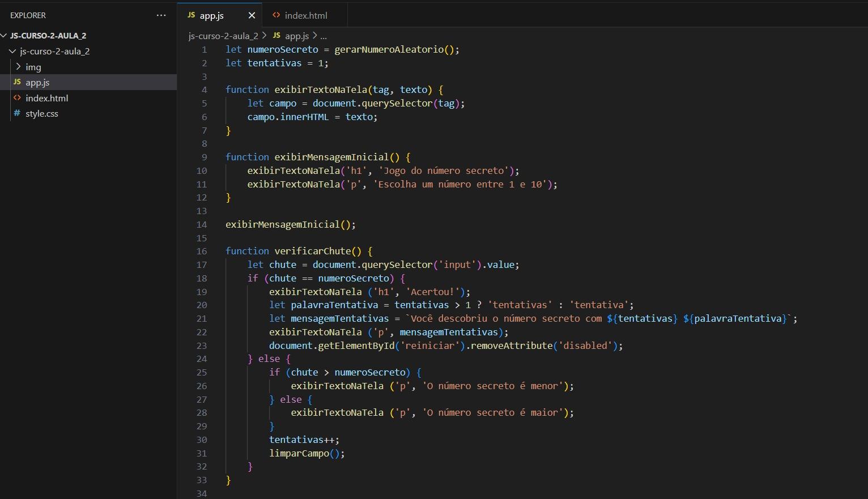Screen dimensions: 868x499
Task: Click getElementById on line 23
Action: coord(356,346)
